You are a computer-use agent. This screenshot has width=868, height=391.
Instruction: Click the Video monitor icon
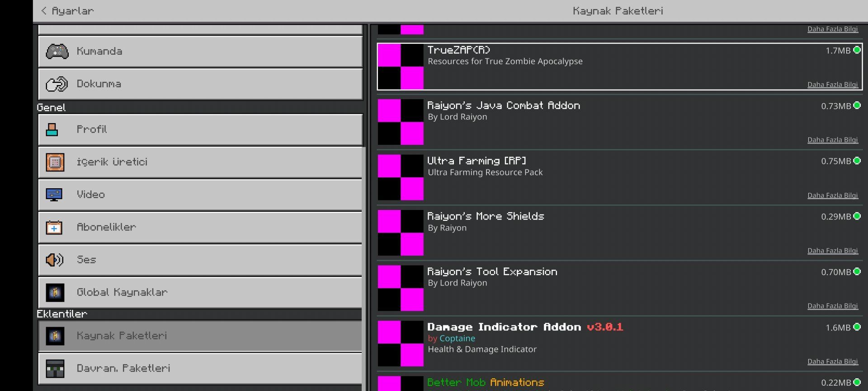[x=54, y=195]
